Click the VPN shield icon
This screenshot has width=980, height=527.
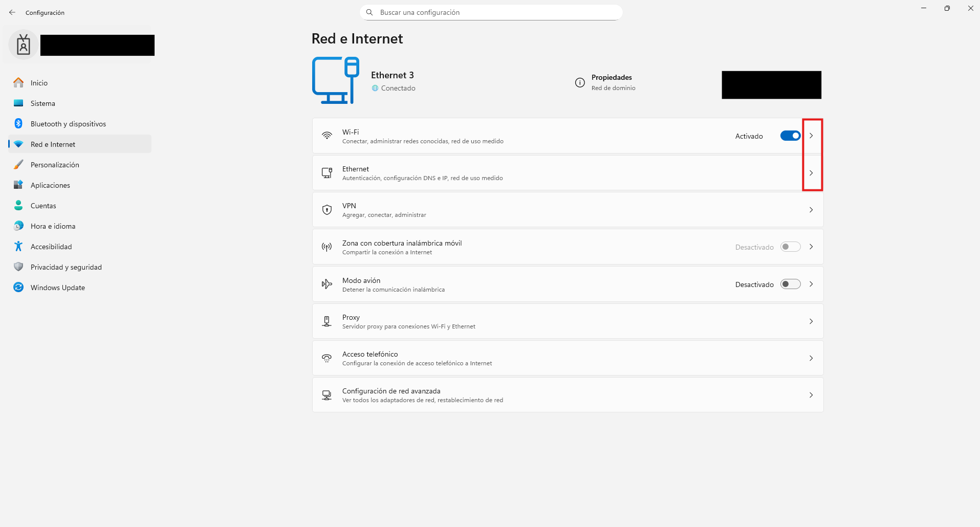(326, 210)
